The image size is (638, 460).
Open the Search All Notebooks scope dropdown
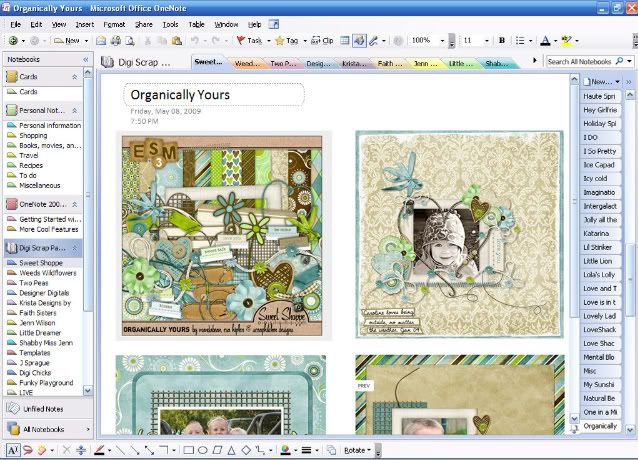[x=629, y=61]
